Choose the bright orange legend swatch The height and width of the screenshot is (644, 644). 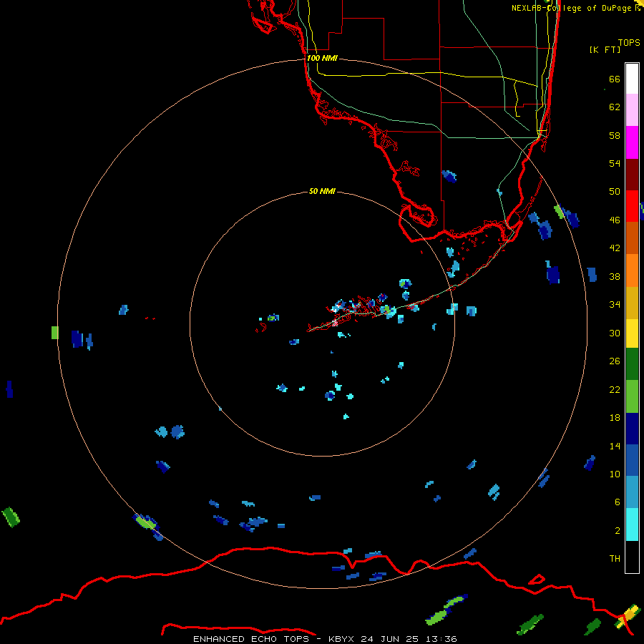(x=632, y=270)
